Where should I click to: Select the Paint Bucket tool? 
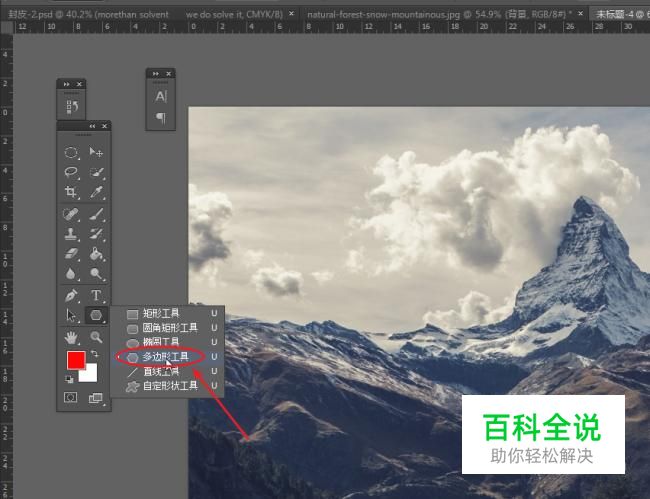[x=96, y=254]
